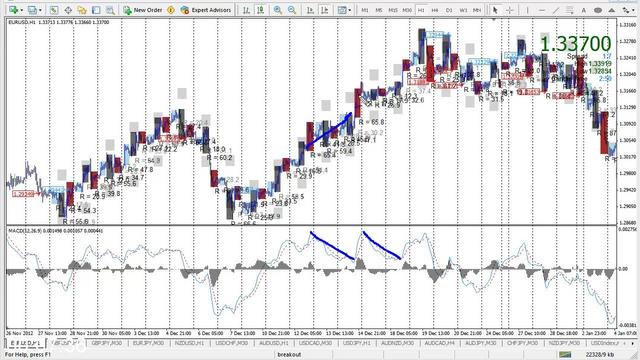The width and height of the screenshot is (640, 360).
Task: Toggle the Terminal panel icon
Action: click(x=96, y=10)
